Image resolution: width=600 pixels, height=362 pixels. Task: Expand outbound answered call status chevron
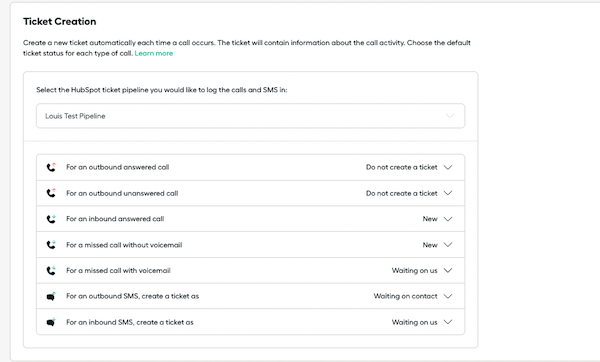pos(448,167)
